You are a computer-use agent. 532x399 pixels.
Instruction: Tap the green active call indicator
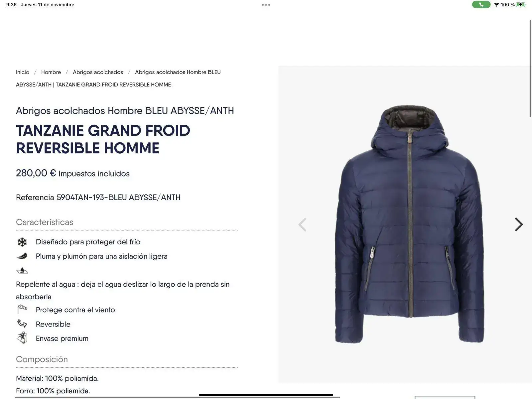click(481, 5)
